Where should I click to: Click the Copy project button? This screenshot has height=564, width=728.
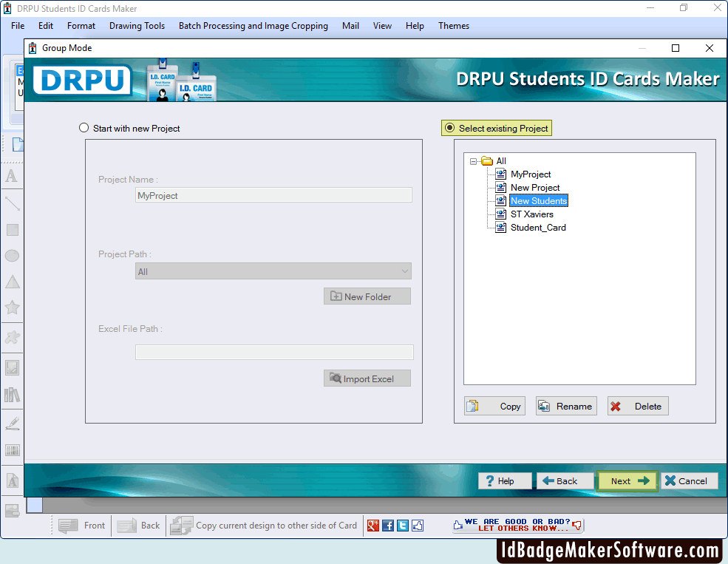(x=494, y=406)
